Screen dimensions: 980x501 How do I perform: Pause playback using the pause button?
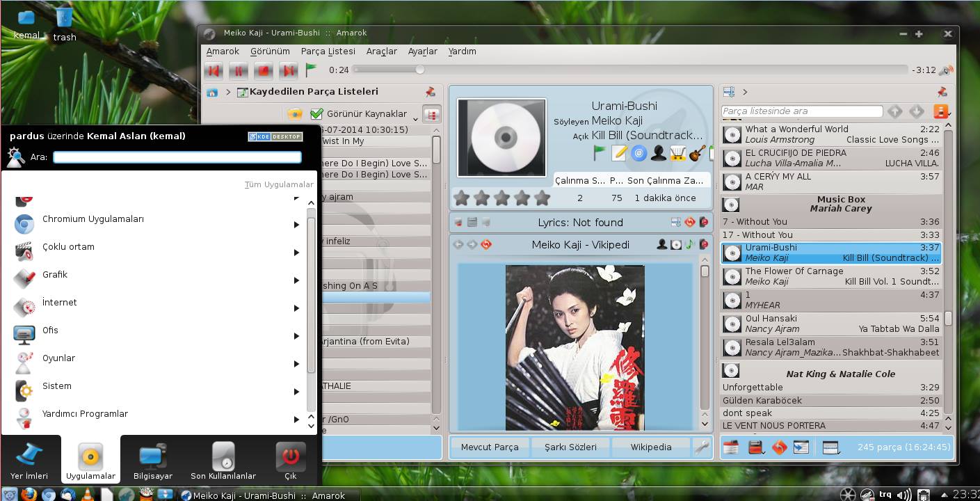click(238, 70)
